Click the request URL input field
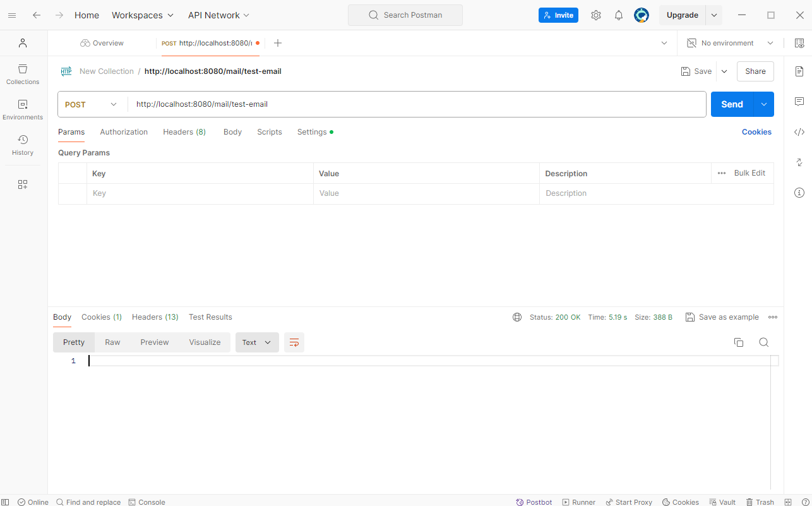 [417, 104]
